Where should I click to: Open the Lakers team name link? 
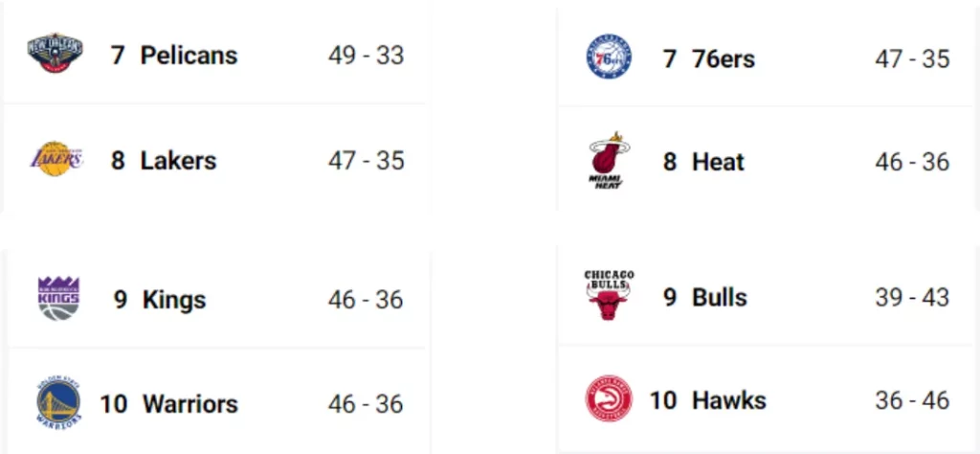[178, 160]
